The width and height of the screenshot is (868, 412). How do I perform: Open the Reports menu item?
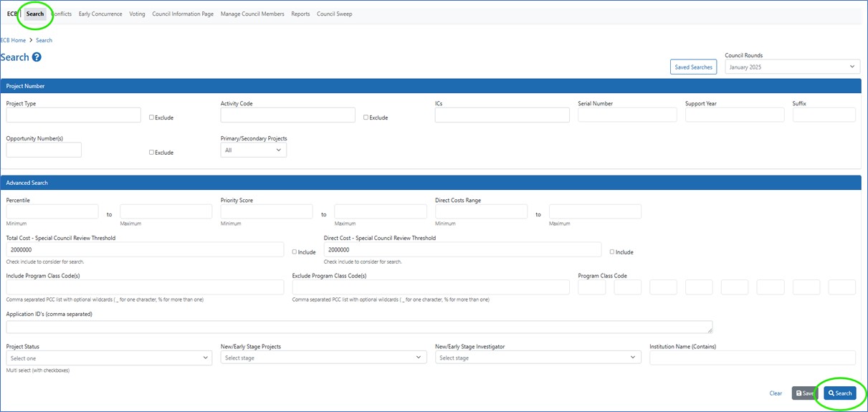coord(300,14)
